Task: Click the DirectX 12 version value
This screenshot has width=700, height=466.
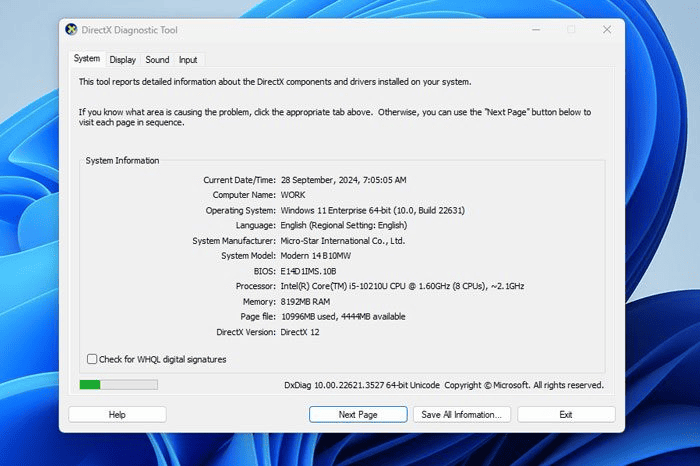Action: tap(300, 332)
